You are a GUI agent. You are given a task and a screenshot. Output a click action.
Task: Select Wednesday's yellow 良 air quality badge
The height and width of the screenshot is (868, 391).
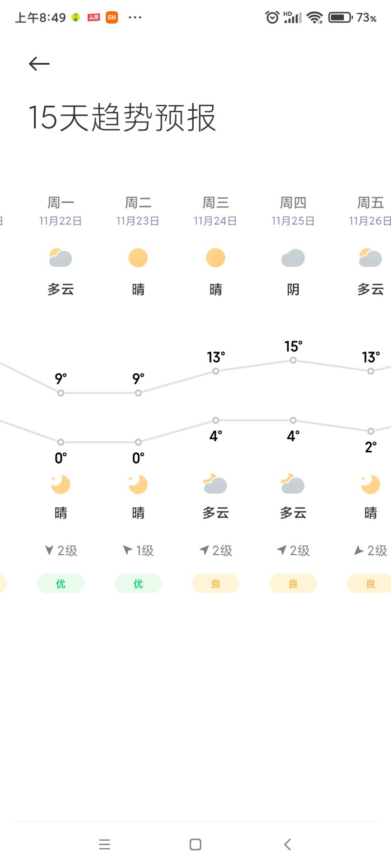216,584
